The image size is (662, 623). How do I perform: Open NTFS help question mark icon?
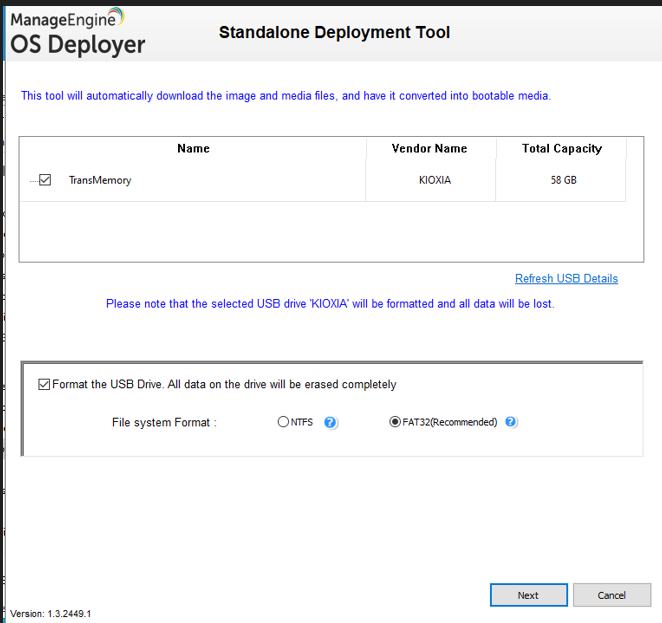330,422
